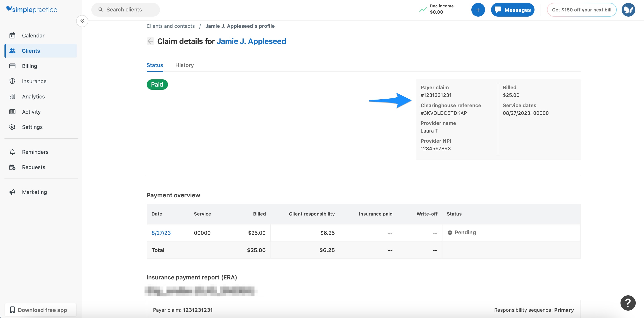Click the Calendar icon in sidebar

(12, 36)
